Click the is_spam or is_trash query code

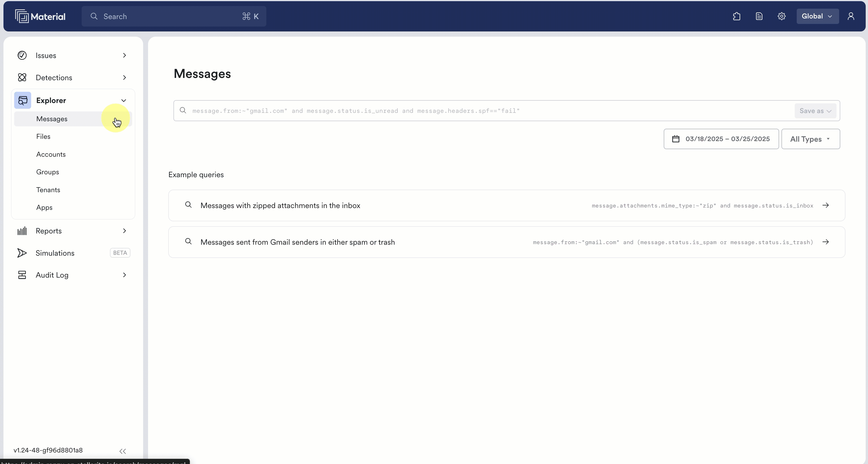[673, 242]
